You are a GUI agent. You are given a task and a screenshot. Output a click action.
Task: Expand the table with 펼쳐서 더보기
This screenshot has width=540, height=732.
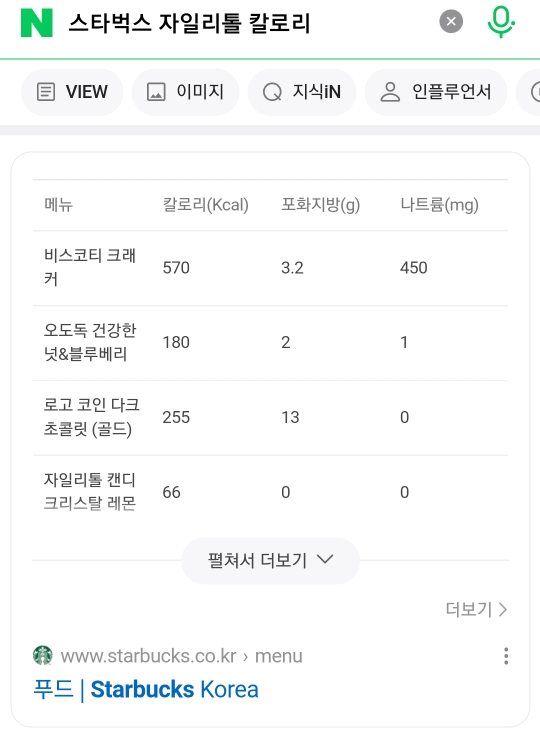click(x=270, y=560)
